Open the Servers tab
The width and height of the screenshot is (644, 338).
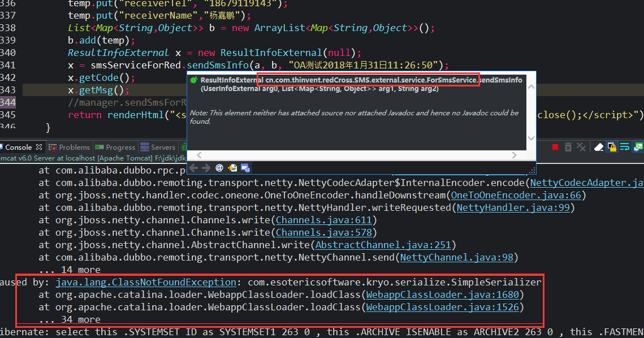coord(158,147)
